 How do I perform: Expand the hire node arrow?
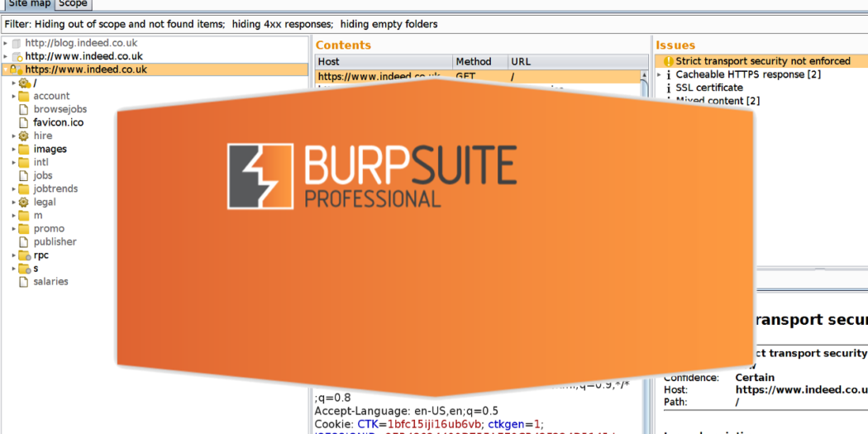point(14,136)
